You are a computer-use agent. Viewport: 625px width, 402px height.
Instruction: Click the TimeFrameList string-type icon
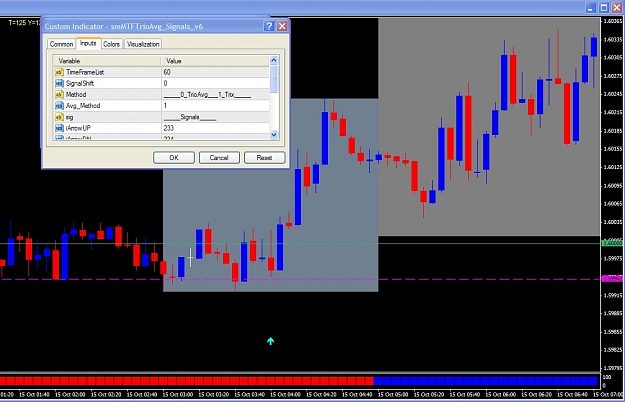point(59,72)
